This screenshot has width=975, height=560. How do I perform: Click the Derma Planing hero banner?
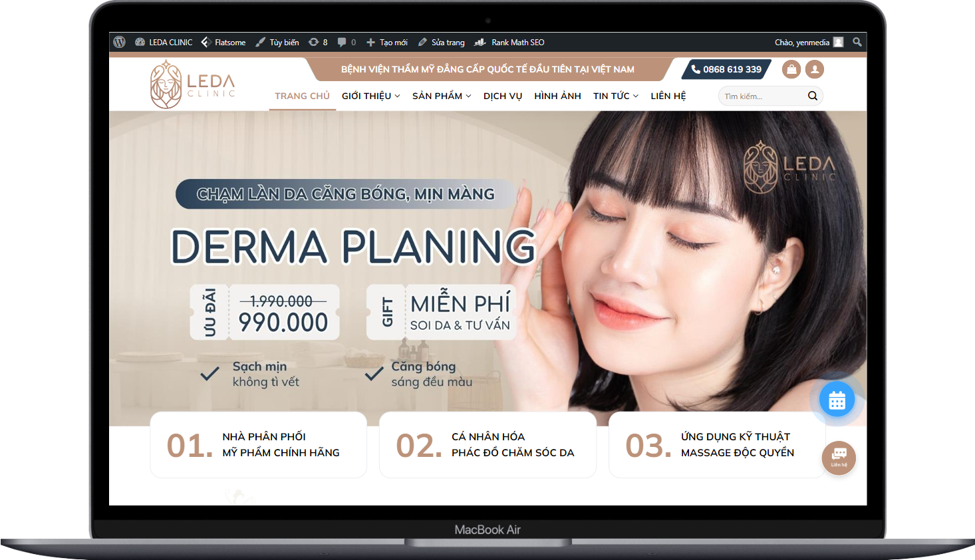click(x=487, y=268)
